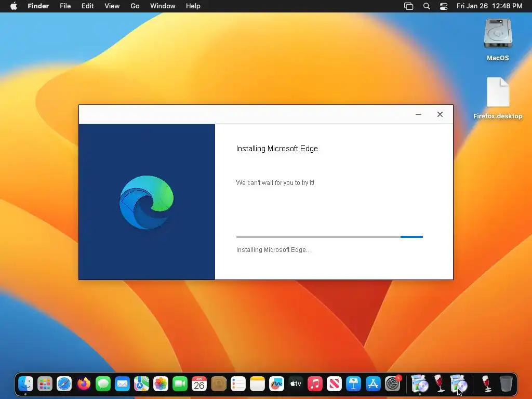Open the Help menu

pyautogui.click(x=193, y=6)
